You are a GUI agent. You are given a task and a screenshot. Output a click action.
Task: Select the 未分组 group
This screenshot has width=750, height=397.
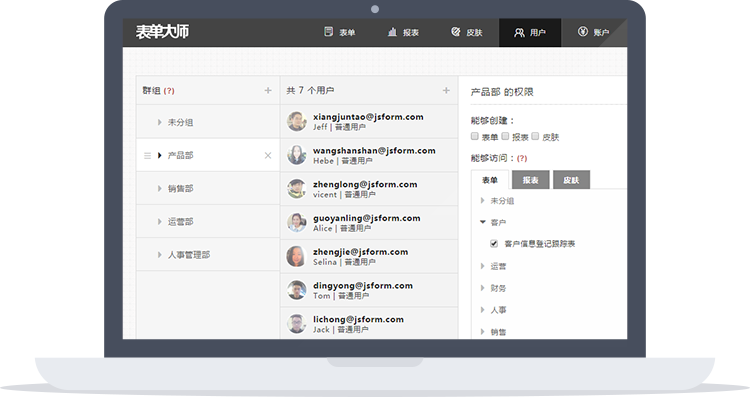pos(208,122)
